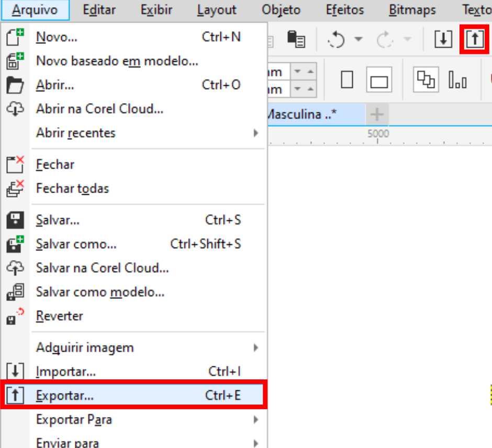
Task: Click Novo baseado em modelo... entry
Action: [x=117, y=61]
